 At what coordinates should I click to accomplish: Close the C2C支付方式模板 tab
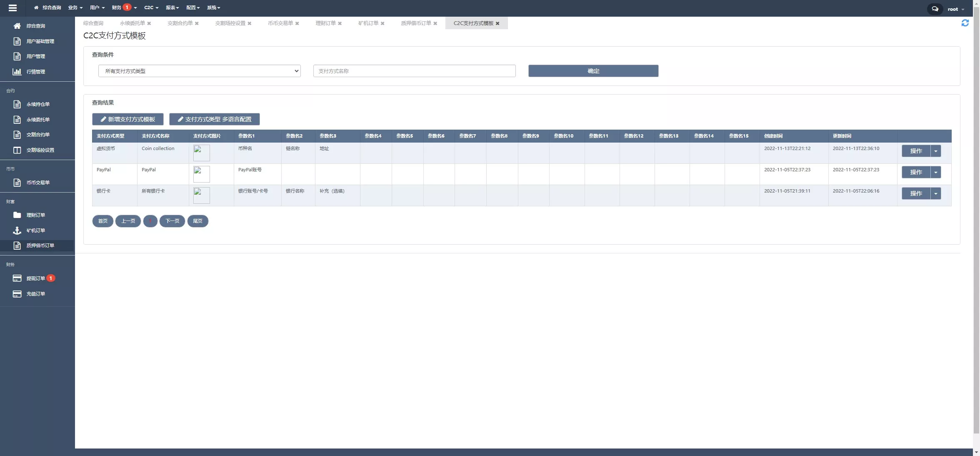coord(497,23)
